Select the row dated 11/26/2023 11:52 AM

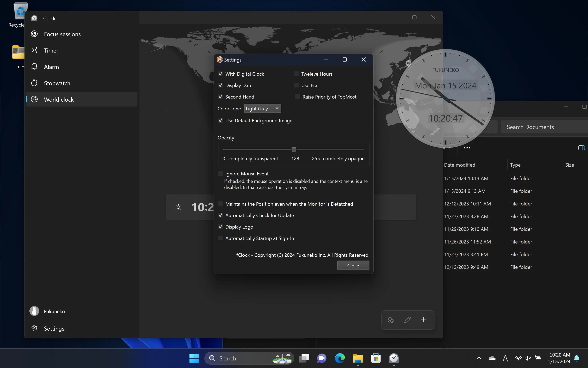(x=515, y=241)
